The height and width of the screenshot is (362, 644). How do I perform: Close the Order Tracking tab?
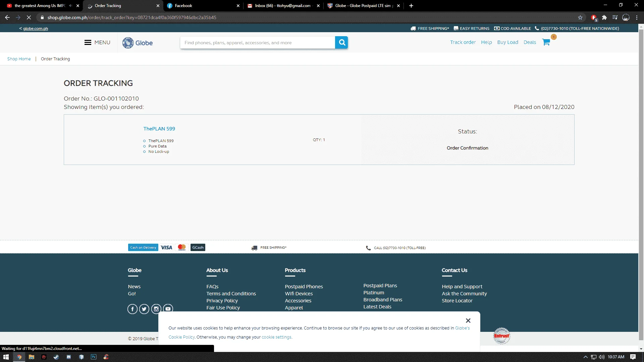[x=158, y=6]
